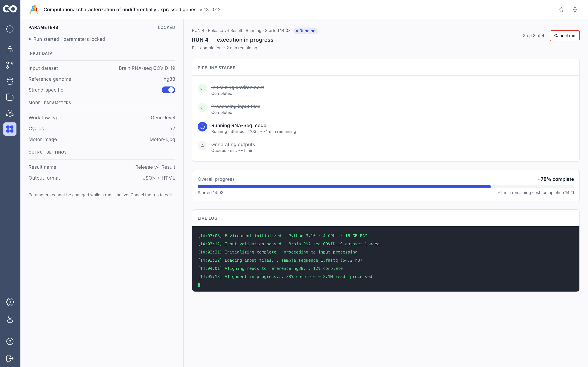Click the Processing input files checkmark icon
Image resolution: width=588 pixels, height=367 pixels.
202,108
